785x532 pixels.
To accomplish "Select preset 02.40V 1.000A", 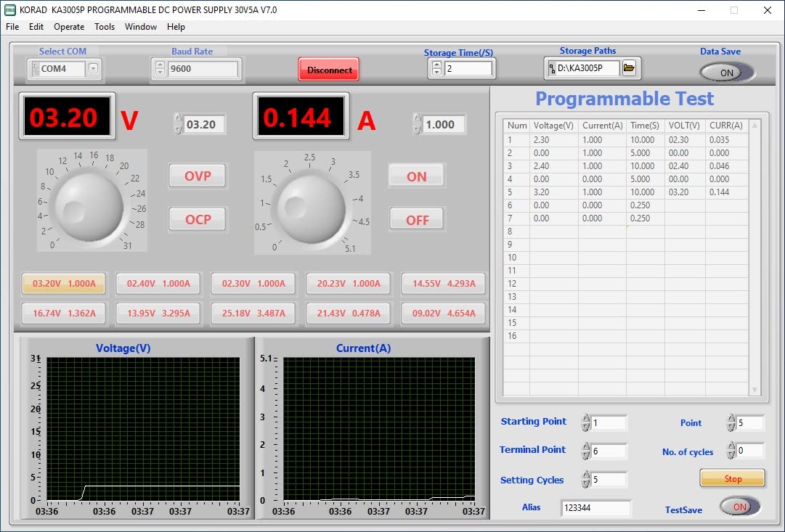I will click(158, 284).
